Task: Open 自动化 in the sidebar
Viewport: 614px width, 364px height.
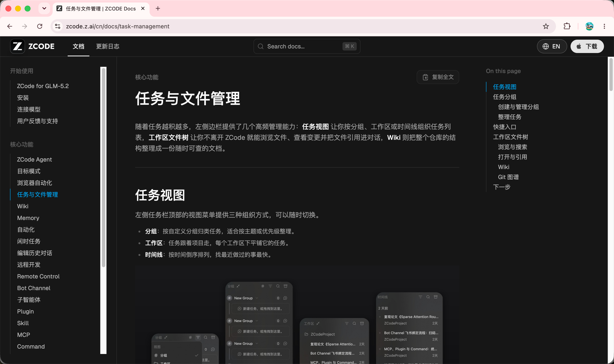Action: [26, 230]
